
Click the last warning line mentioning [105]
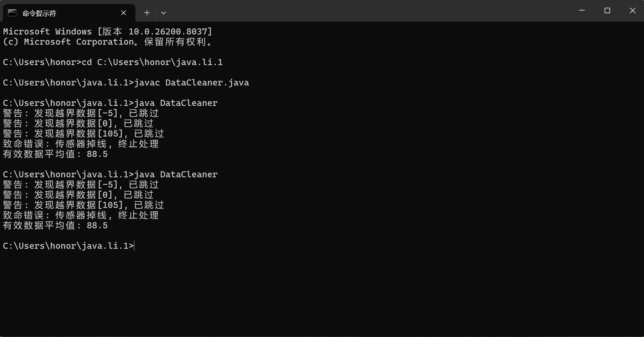[x=83, y=205]
